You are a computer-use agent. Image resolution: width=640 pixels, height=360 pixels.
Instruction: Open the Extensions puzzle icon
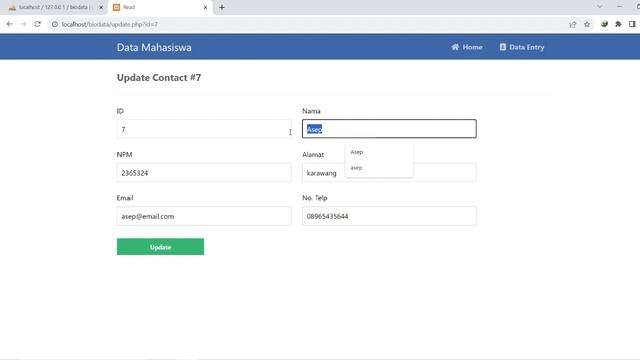coord(618,24)
